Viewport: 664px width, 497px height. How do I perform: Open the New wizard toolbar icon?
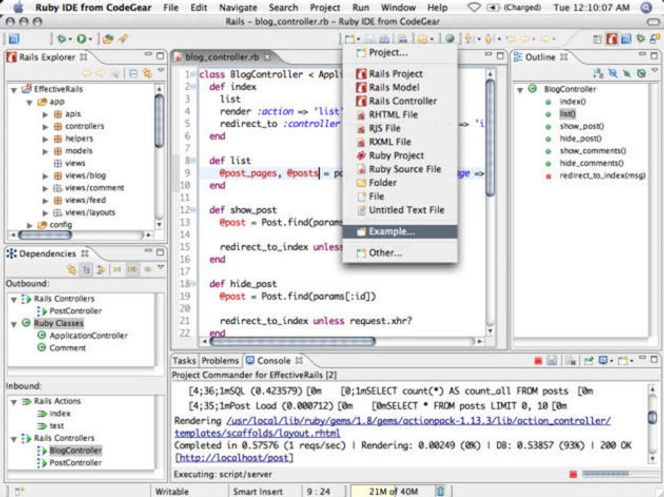click(x=349, y=39)
